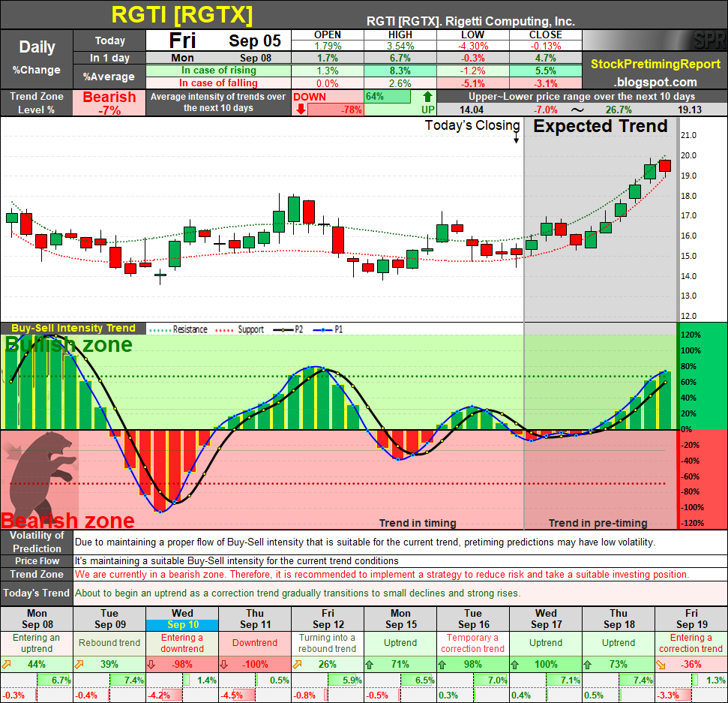The width and height of the screenshot is (728, 703).
Task: Click the 21.0 price axis label
Action: 688,135
